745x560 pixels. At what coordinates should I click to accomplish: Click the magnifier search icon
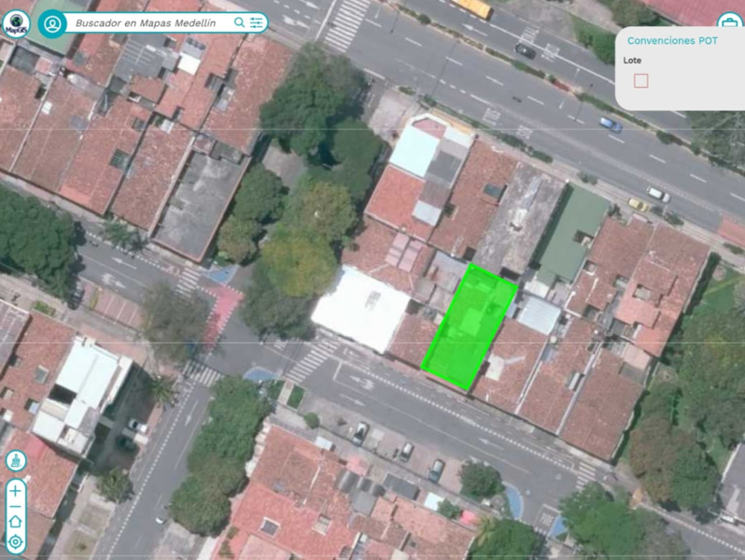(239, 22)
